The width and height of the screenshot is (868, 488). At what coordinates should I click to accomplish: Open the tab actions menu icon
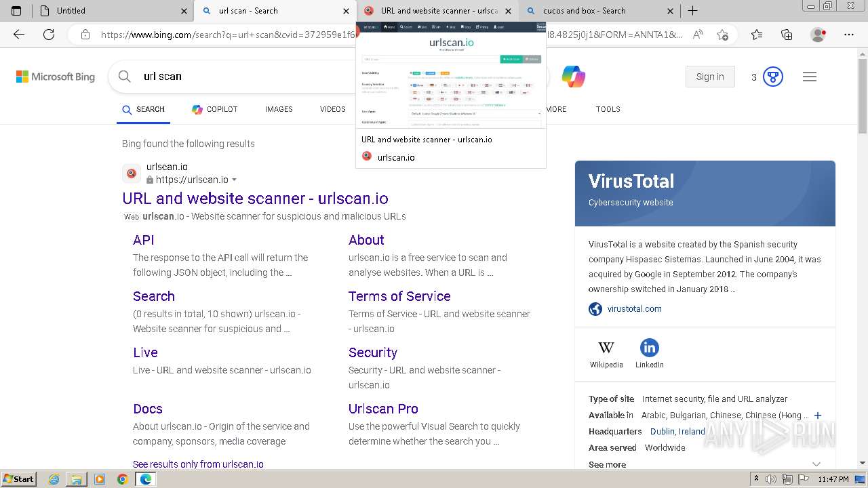pos(16,11)
